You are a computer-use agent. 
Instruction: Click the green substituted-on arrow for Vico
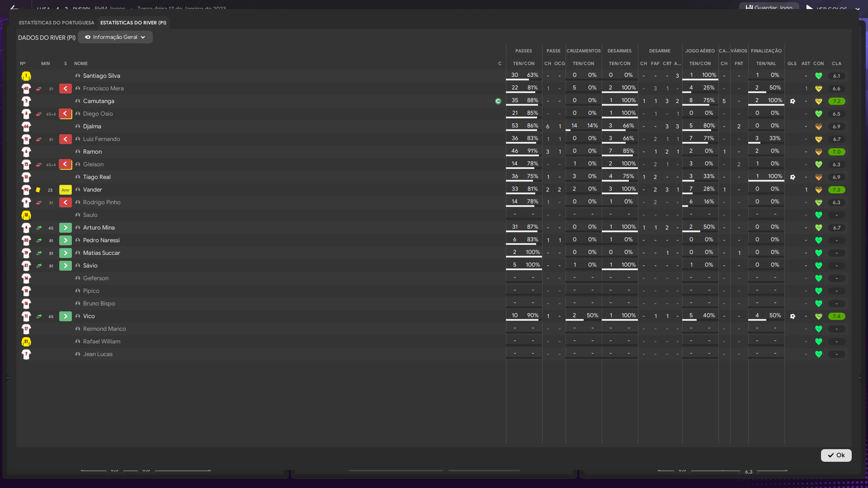[66, 316]
